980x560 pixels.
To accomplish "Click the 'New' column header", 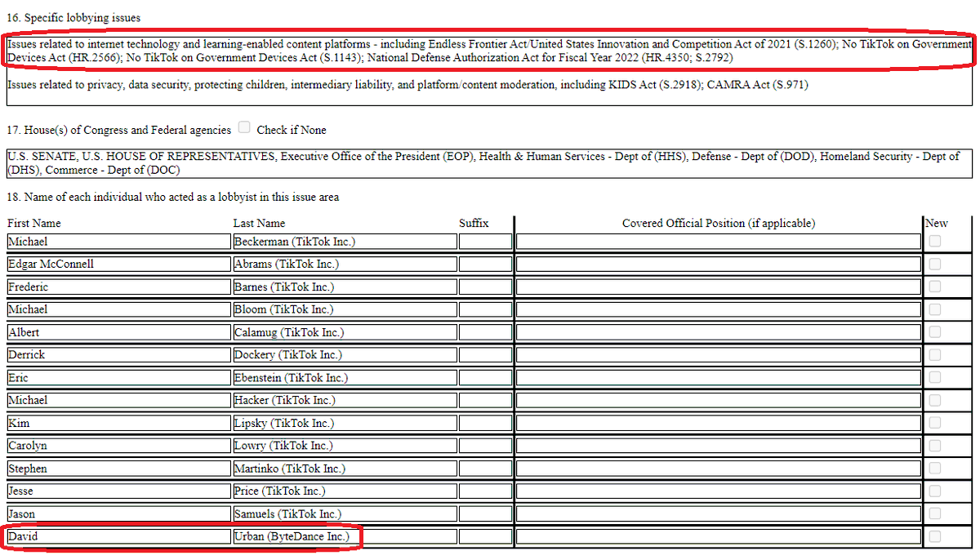I will (x=936, y=223).
